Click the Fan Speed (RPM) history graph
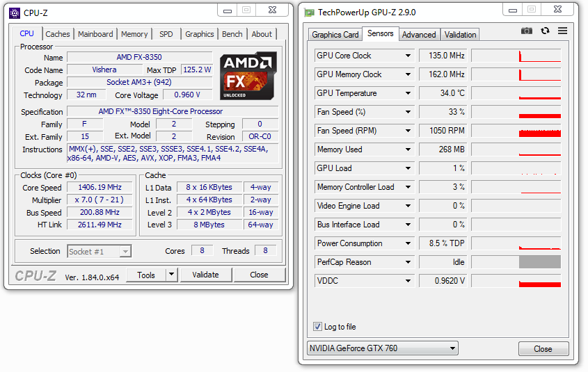This screenshot has height=372, width=588. (516, 131)
